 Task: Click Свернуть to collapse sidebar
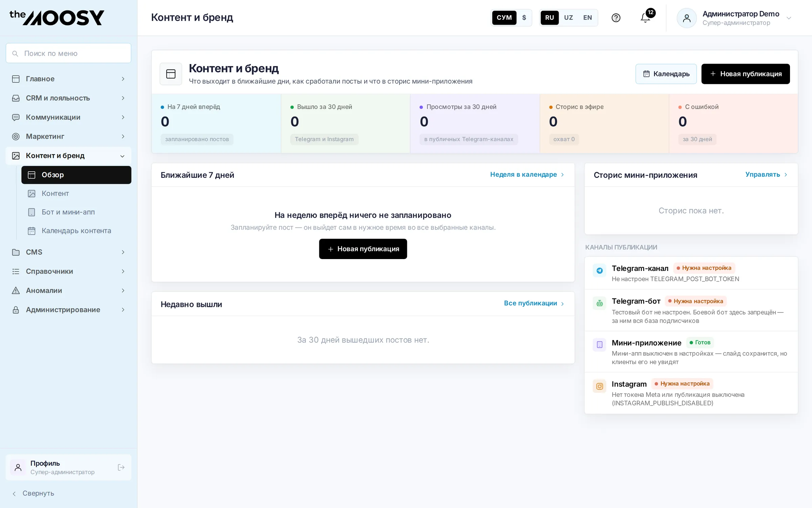click(x=33, y=493)
